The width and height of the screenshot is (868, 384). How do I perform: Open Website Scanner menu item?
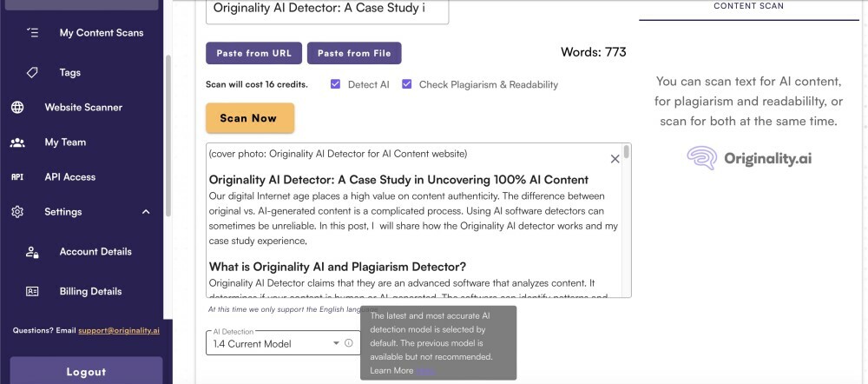(83, 108)
